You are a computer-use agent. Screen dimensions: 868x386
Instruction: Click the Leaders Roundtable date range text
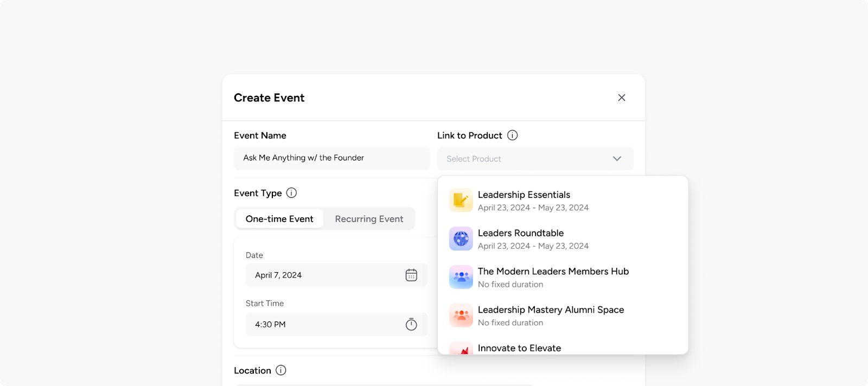533,246
